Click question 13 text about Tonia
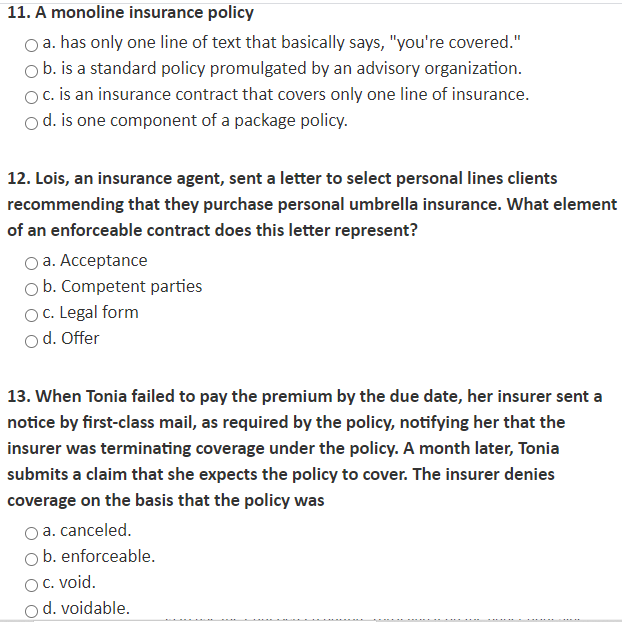 305,448
